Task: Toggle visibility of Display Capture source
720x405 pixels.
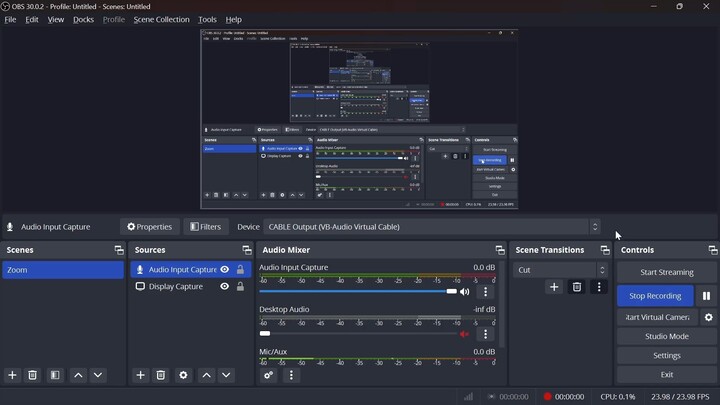Action: coord(225,287)
